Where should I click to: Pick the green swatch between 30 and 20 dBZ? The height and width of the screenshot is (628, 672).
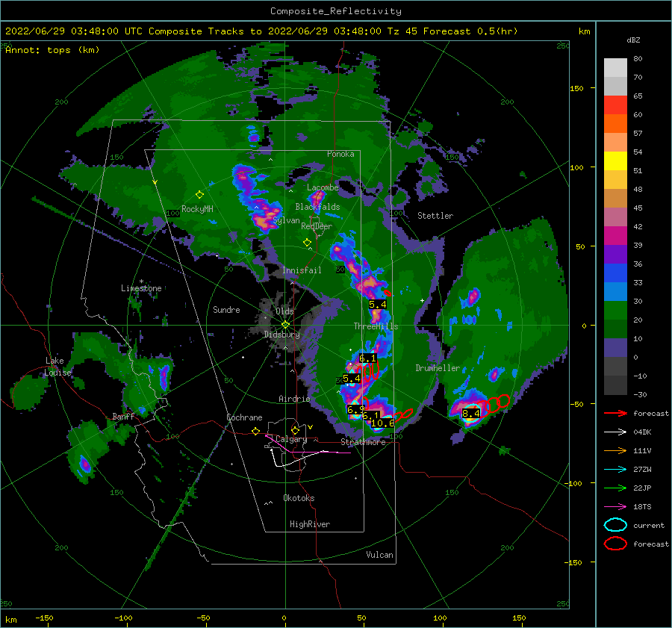click(x=615, y=310)
